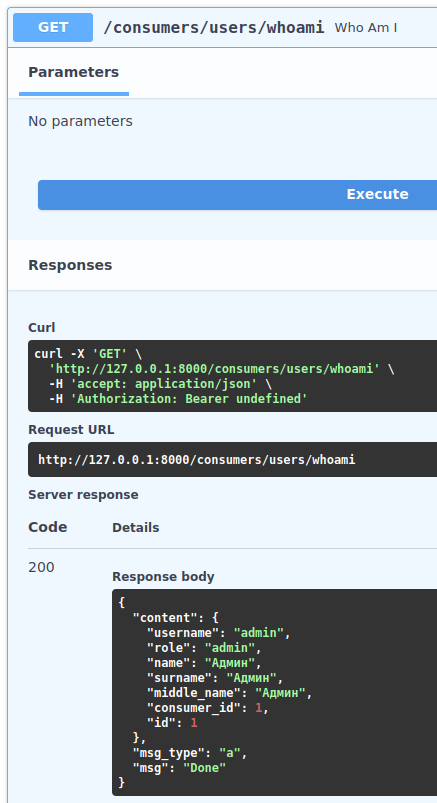Click the "surname": "Админ" line
Viewport: 437px width, 803px height.
(215, 678)
